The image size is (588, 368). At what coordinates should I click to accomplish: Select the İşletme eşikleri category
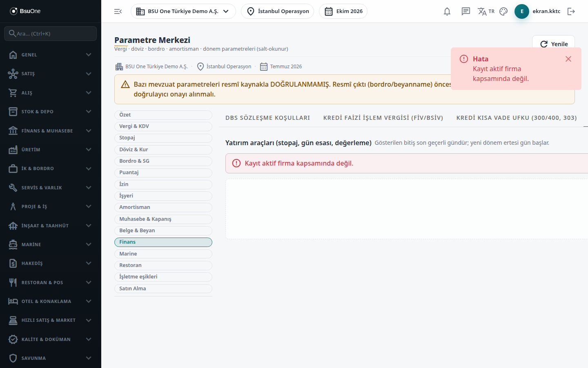[163, 277]
